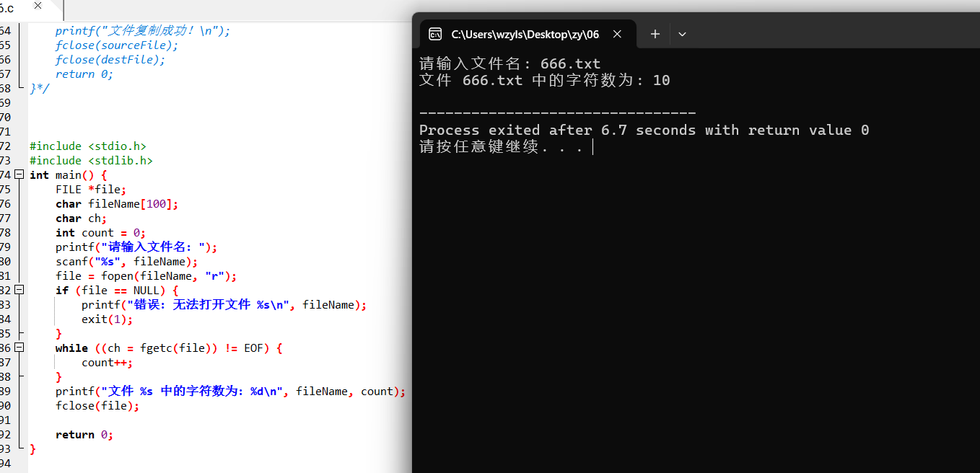
Task: Click the 'char ch;' declaration line
Action: pos(82,218)
